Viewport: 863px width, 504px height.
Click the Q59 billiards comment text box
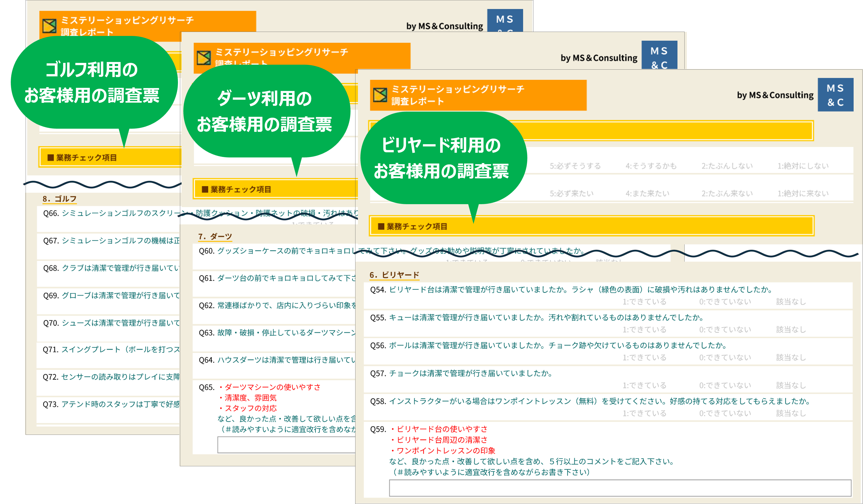(620, 488)
